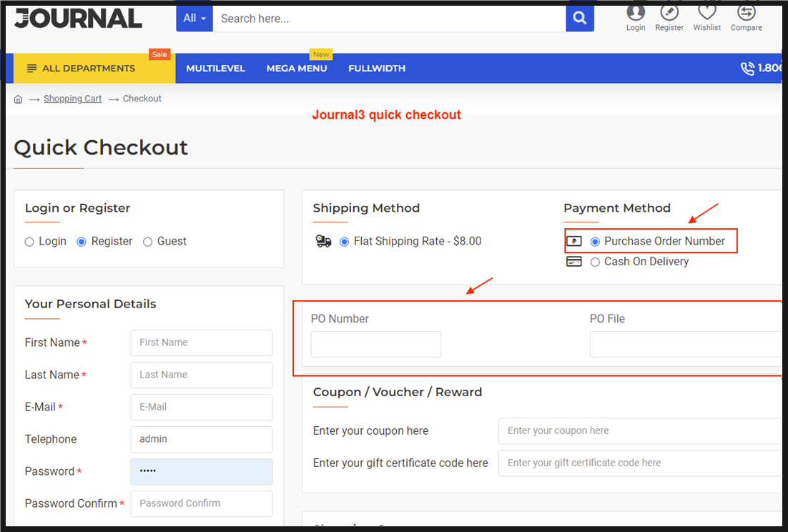788x532 pixels.
Task: Choose Cash On Delivery payment
Action: (595, 262)
